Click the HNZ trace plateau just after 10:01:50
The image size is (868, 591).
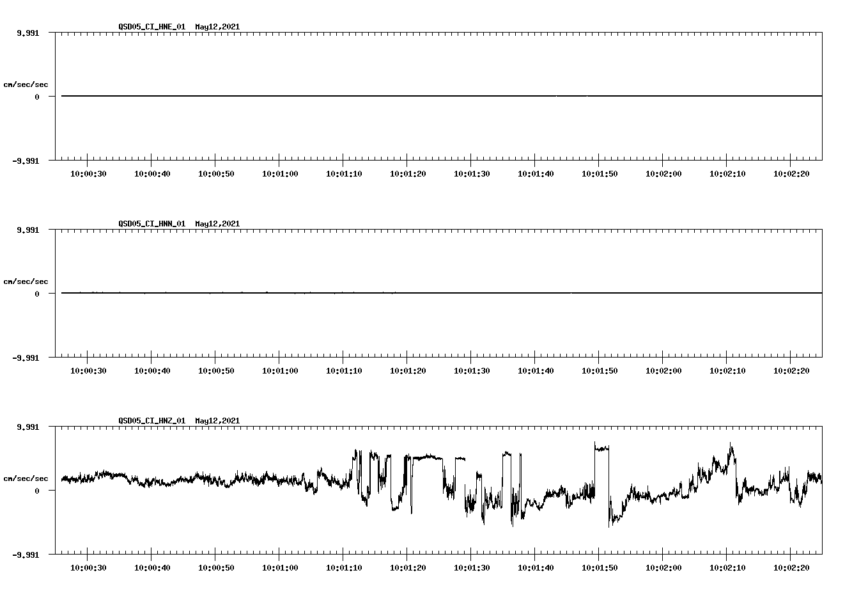(602, 448)
